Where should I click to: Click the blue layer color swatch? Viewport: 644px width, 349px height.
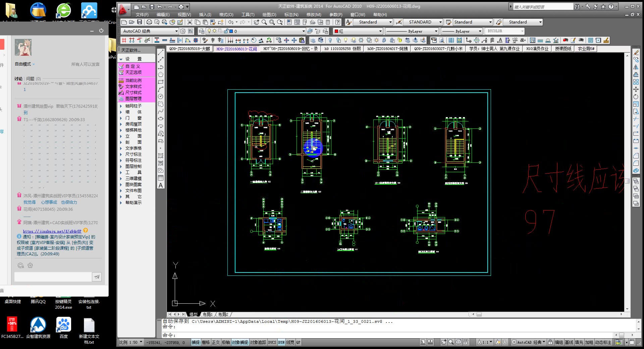click(231, 31)
